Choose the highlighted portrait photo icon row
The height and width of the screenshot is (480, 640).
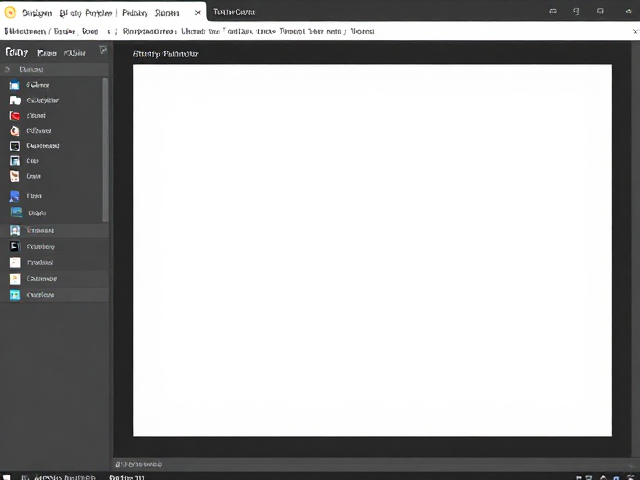click(54, 231)
